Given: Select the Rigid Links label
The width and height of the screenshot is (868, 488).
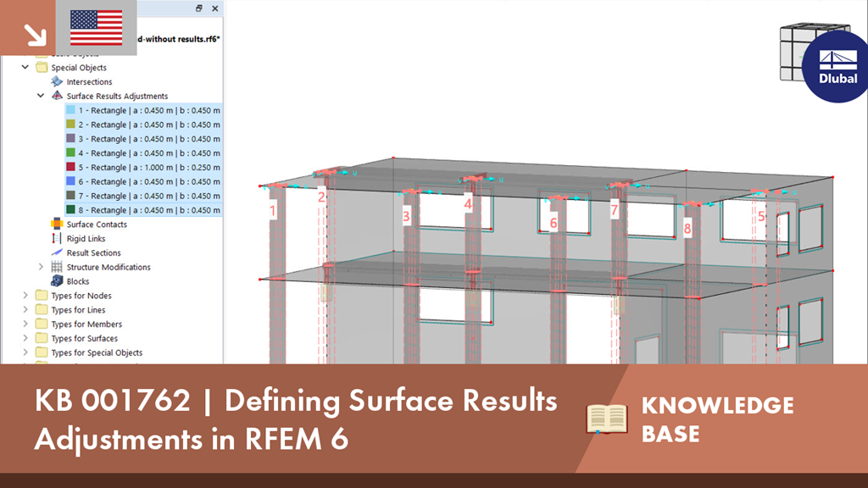Looking at the screenshot, I should (x=86, y=238).
